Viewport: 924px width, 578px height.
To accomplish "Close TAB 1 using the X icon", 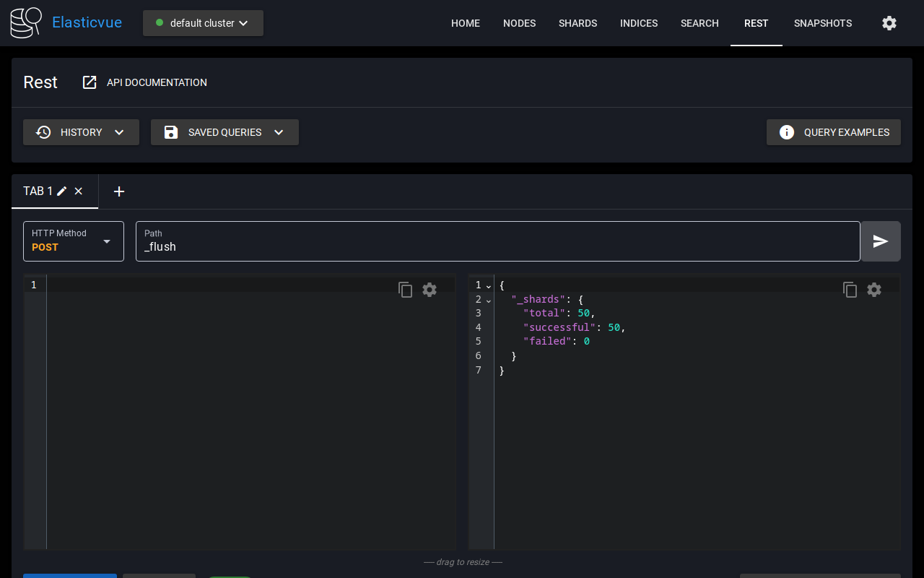I will [79, 191].
